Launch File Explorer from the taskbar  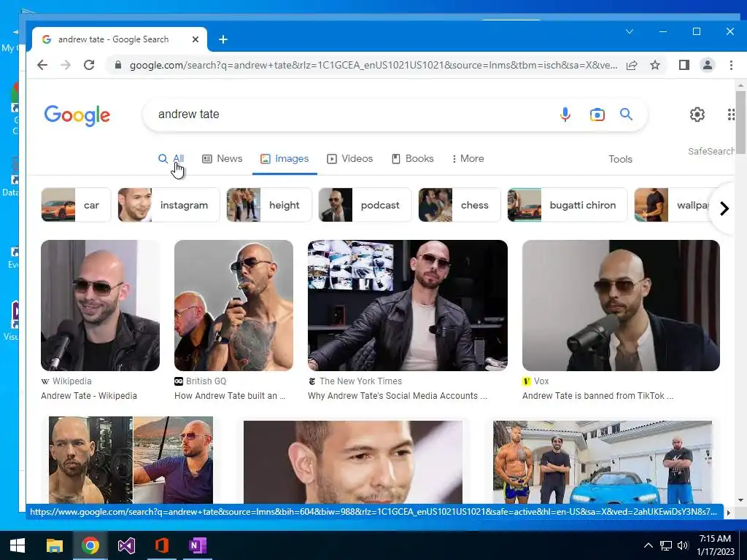[x=54, y=545]
